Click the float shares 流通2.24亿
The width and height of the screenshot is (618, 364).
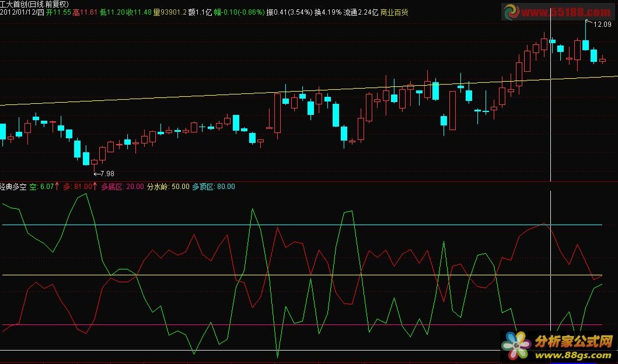coord(361,12)
